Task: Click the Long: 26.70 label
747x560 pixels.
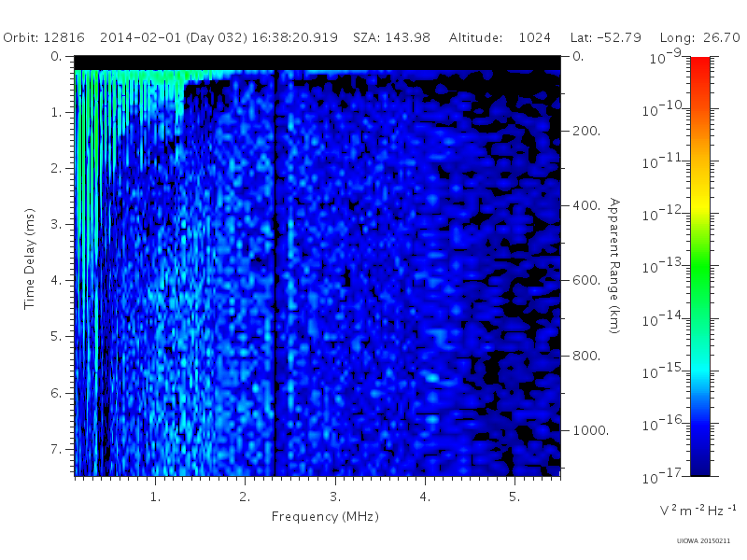Action: [699, 37]
